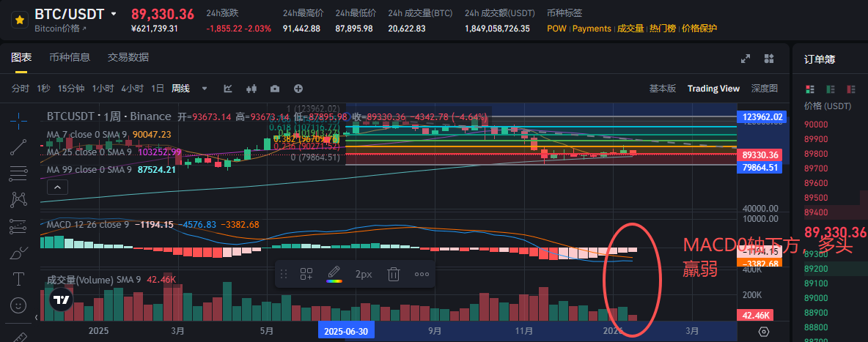The height and width of the screenshot is (342, 868).
Task: Collapse the indicator legend with chevron
Action: [58, 187]
